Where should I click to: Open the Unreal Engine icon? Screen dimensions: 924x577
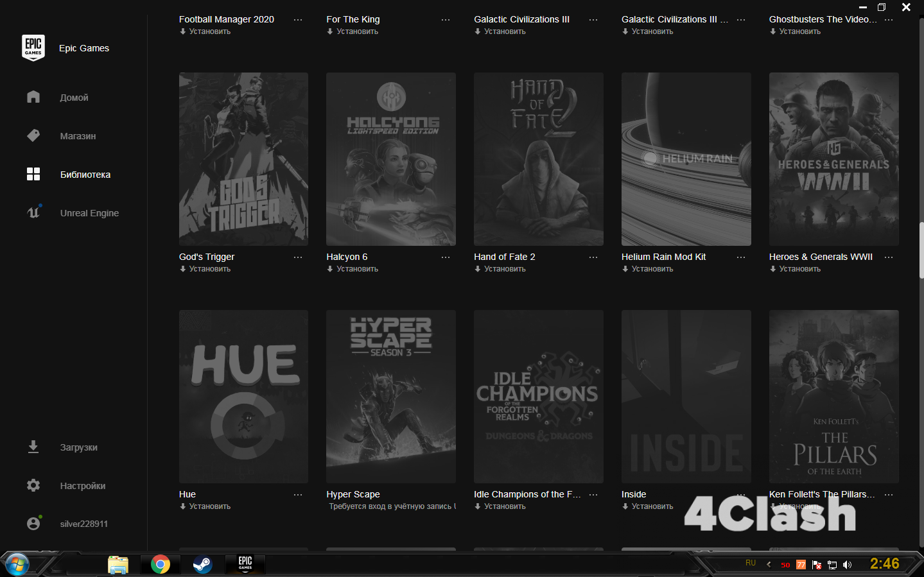pyautogui.click(x=33, y=212)
